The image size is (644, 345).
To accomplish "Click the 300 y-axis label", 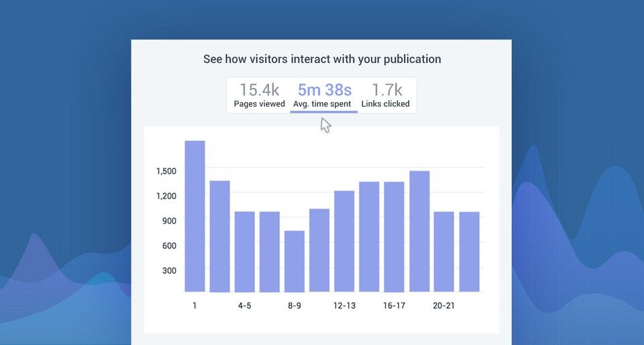I will [168, 270].
